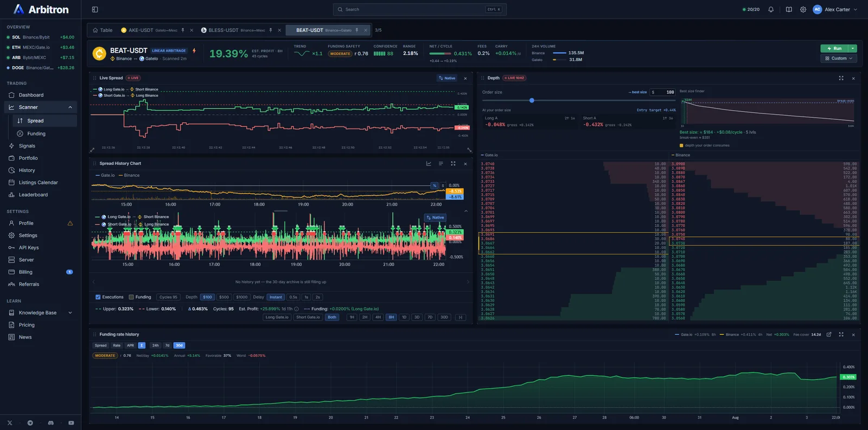Open the Custom layout dropdown
This screenshot has height=430, width=868.
pos(839,58)
